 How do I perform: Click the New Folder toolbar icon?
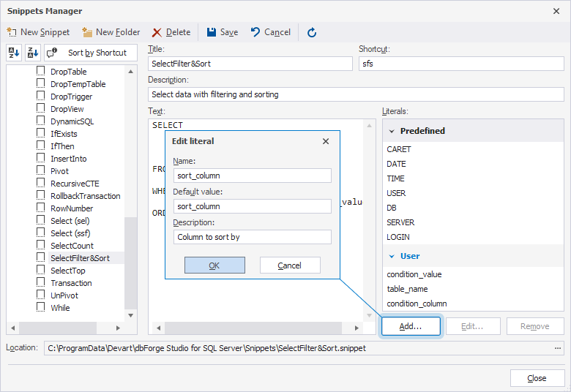88,32
